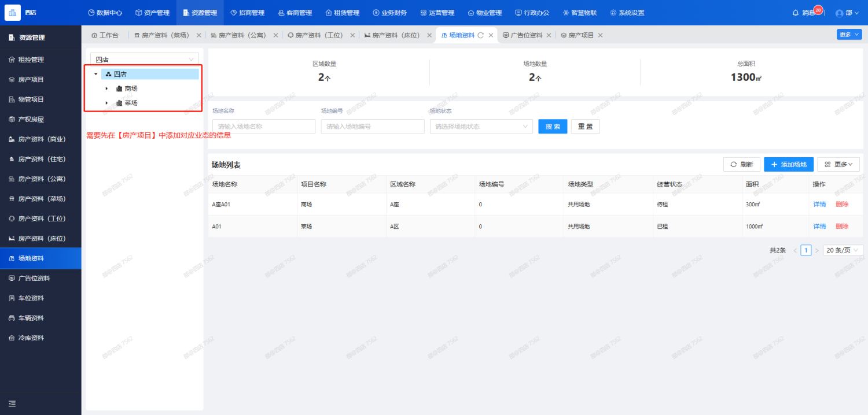
Task: Click the refresh icon on 场地资料 tab
Action: tap(480, 35)
